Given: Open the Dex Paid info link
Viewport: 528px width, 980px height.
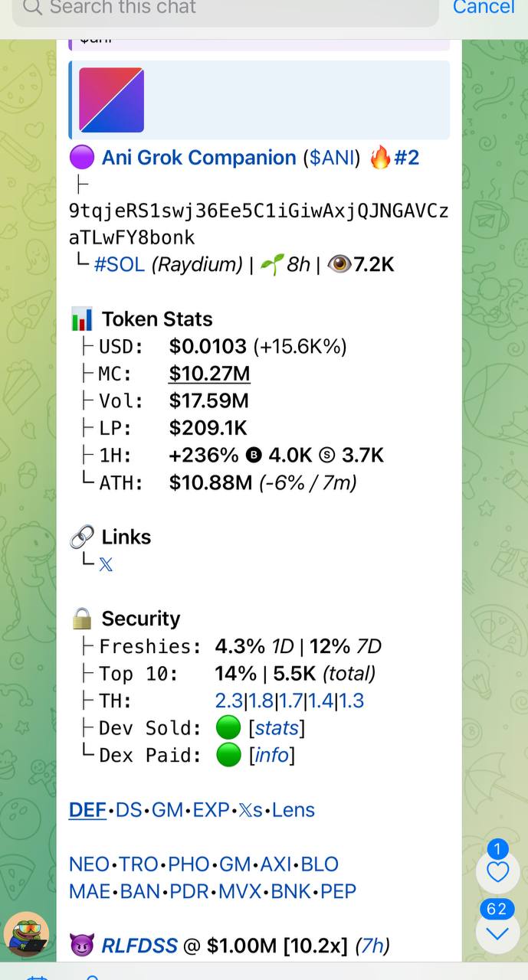Looking at the screenshot, I should (x=272, y=756).
